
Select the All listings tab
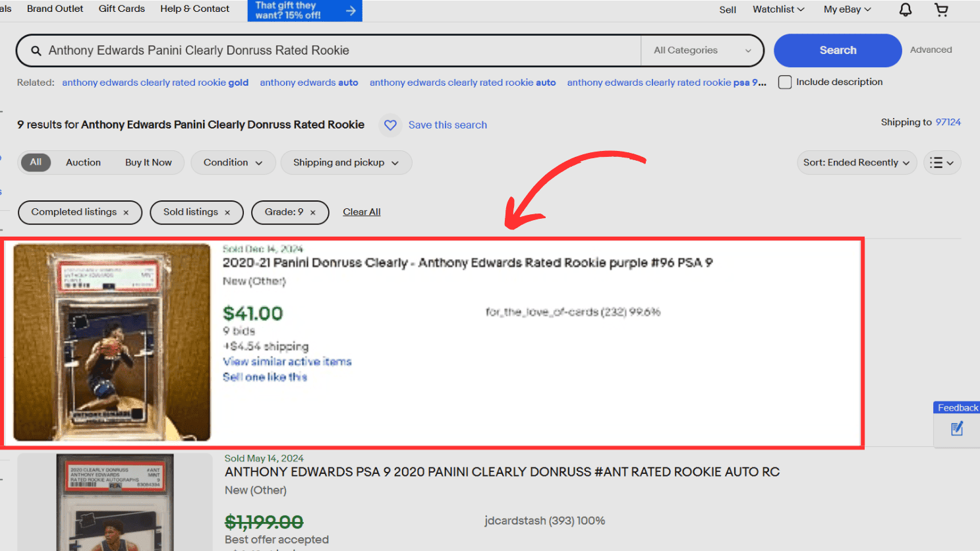click(x=36, y=162)
